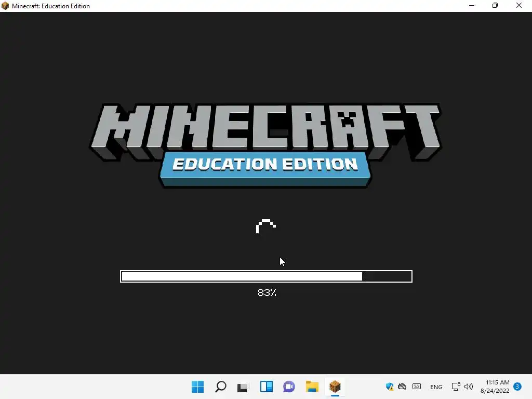Click the OneDrive cloud tray icon
532x399 pixels.
pyautogui.click(x=402, y=387)
